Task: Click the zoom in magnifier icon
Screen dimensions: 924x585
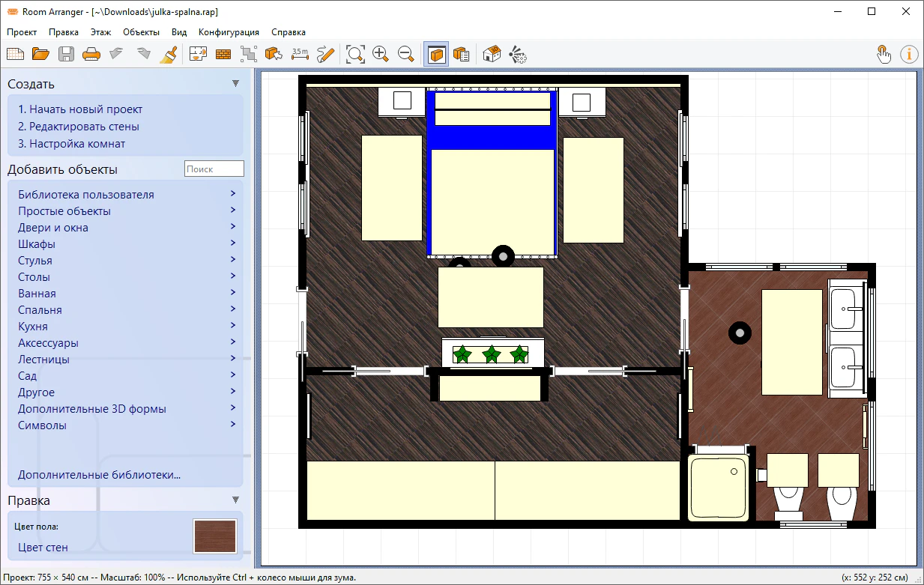Action: (381, 54)
